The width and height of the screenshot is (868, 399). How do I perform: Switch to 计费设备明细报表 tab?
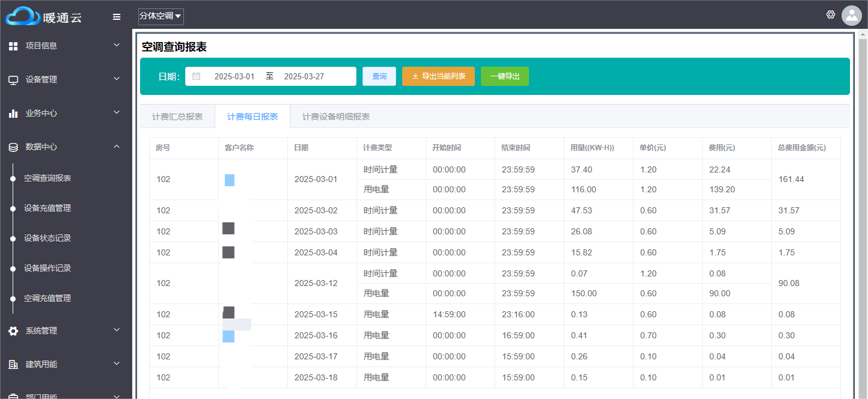[336, 117]
